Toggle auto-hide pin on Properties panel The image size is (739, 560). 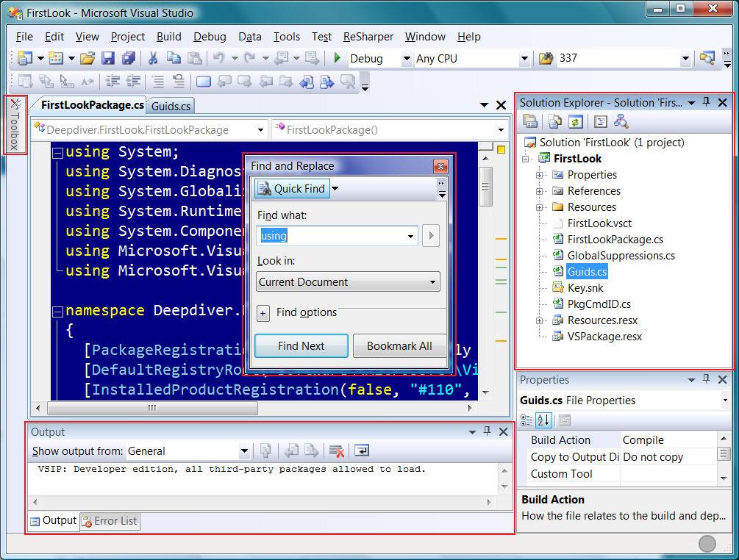706,379
